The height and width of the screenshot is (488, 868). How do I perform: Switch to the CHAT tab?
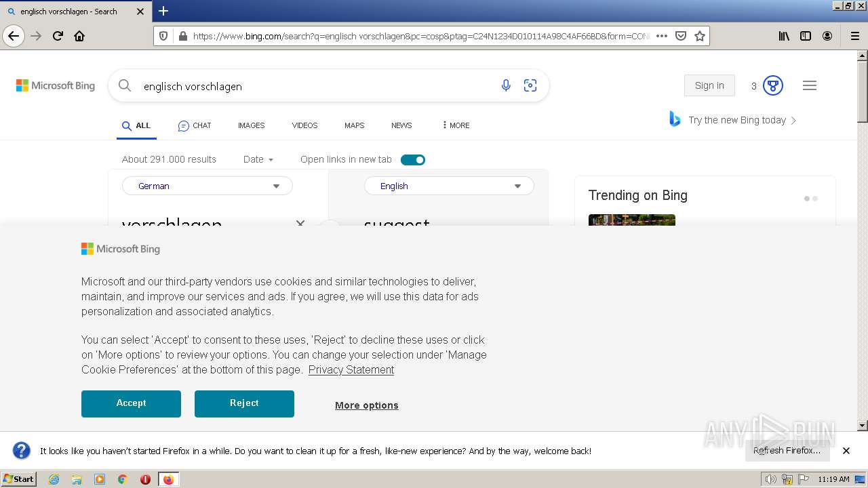(x=195, y=125)
